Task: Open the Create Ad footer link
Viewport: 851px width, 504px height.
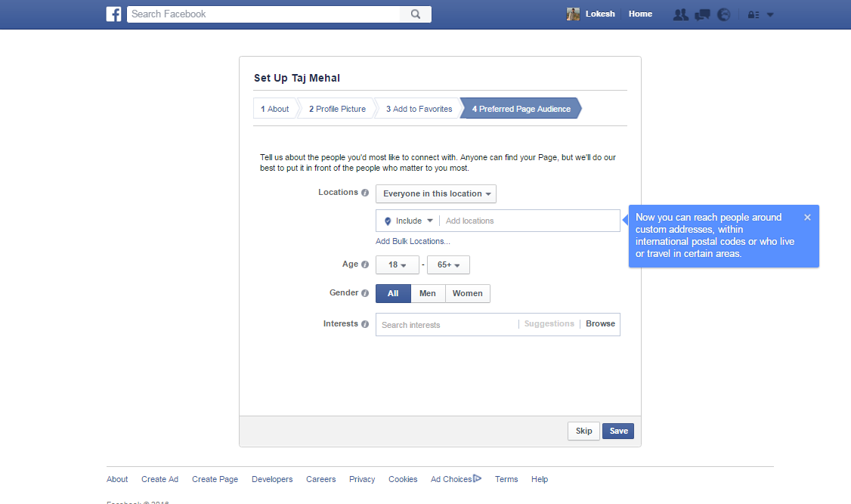Action: click(x=160, y=479)
